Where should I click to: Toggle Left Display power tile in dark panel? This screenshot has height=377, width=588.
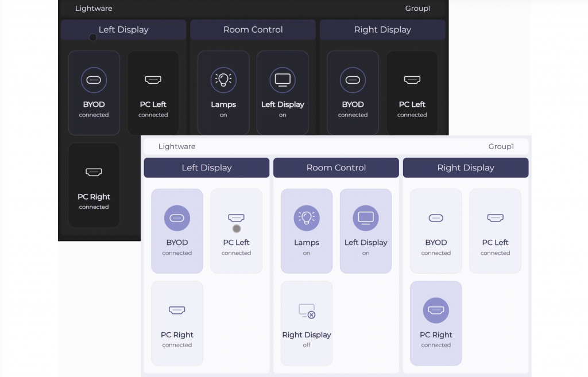click(x=283, y=93)
